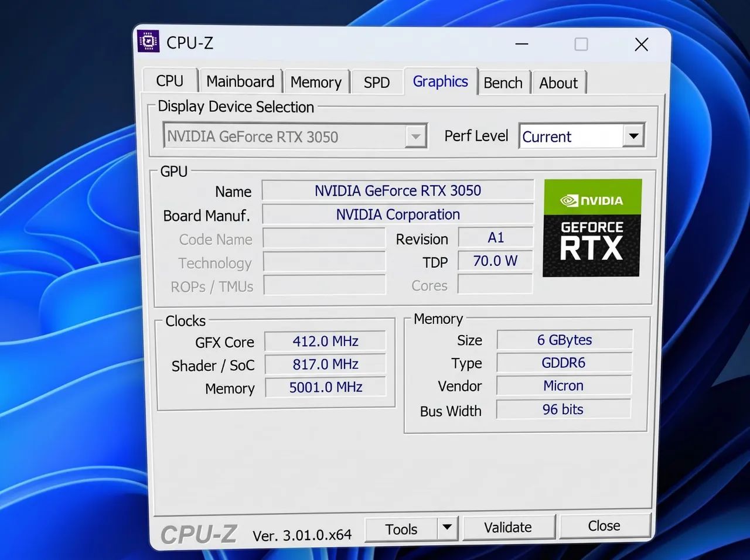Select the Graphics tab
The width and height of the screenshot is (750, 560).
pyautogui.click(x=440, y=81)
